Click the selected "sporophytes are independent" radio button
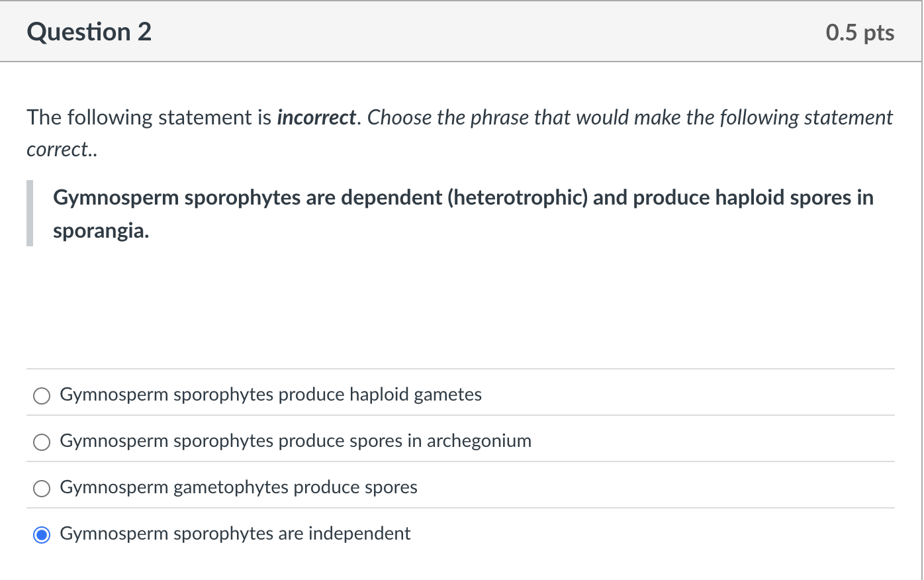 point(42,535)
